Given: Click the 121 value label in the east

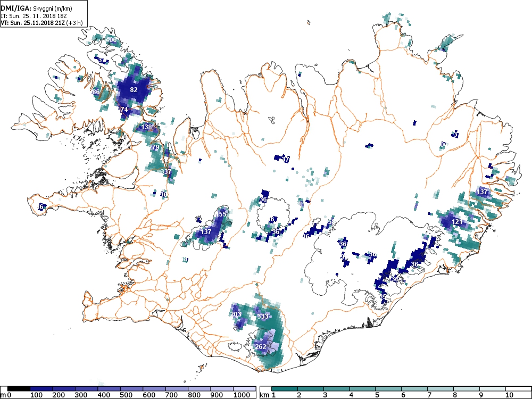Looking at the screenshot, I should 456,222.
